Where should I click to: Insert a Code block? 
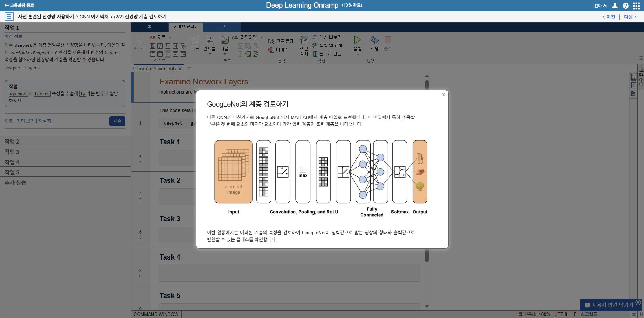click(x=195, y=43)
